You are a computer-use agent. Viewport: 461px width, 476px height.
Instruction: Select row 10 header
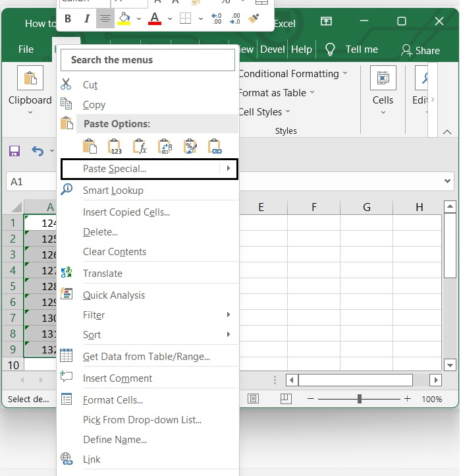coord(13,365)
